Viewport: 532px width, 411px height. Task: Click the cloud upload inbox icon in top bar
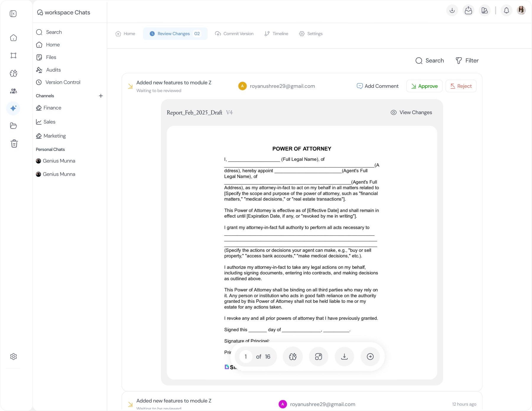point(468,10)
